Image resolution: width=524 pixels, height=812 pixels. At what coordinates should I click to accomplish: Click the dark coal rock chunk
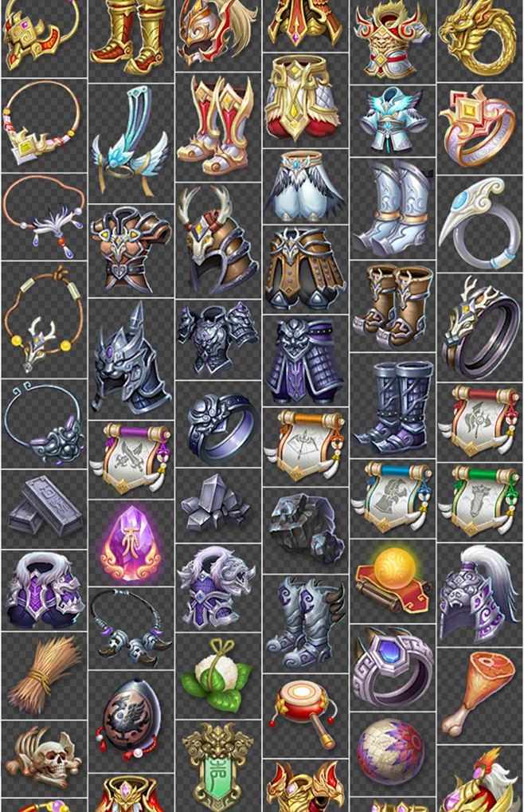305,528
